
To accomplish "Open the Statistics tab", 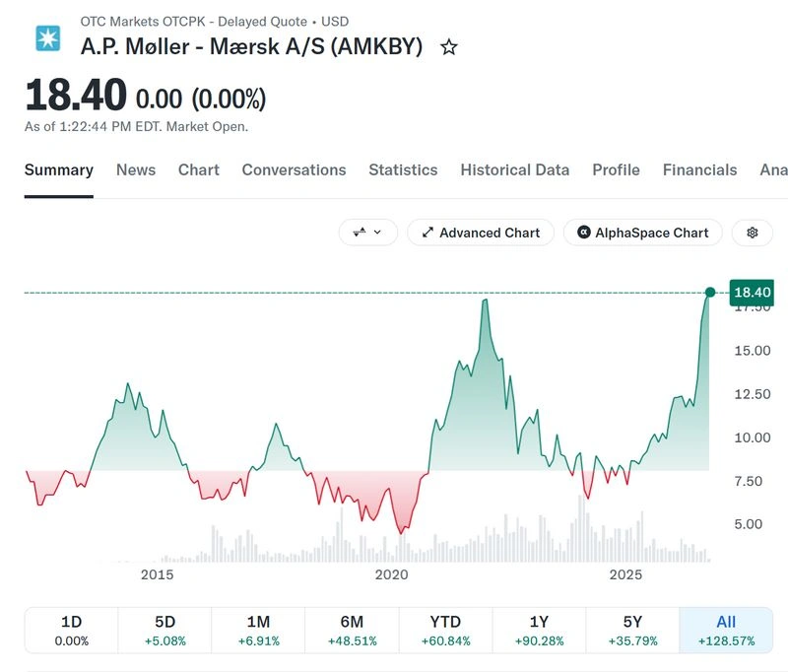I will point(403,169).
